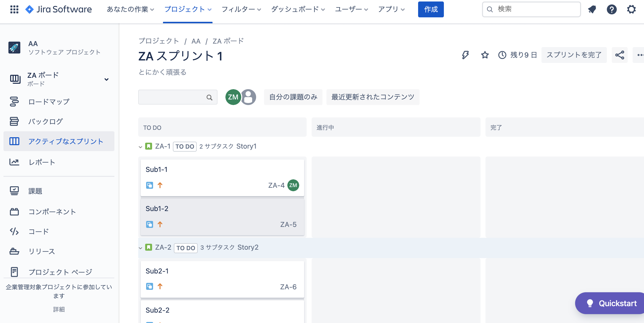The image size is (644, 323).
Task: Click the board search input field
Action: coord(175,97)
